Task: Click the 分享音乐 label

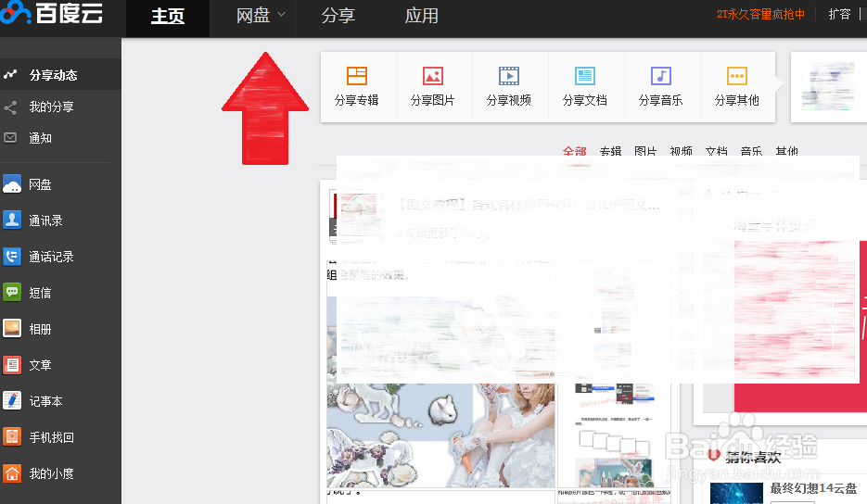Action: pos(661,100)
